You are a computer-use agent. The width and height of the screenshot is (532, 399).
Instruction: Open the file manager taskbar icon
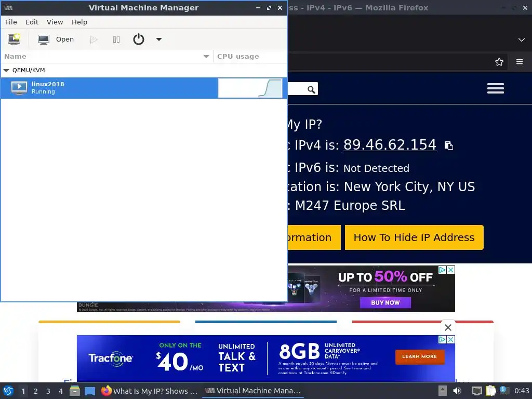[75, 391]
